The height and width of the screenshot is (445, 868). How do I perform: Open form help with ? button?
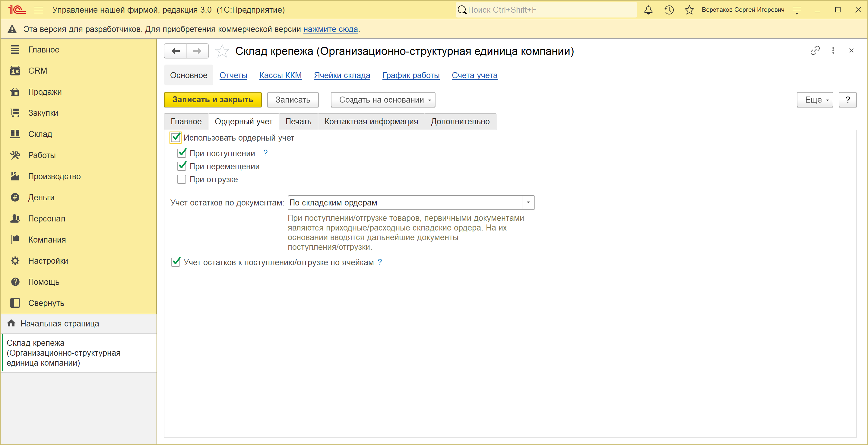pos(847,100)
